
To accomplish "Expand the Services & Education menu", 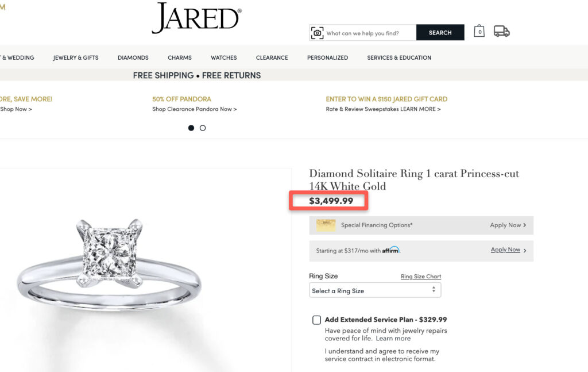I will tap(399, 57).
